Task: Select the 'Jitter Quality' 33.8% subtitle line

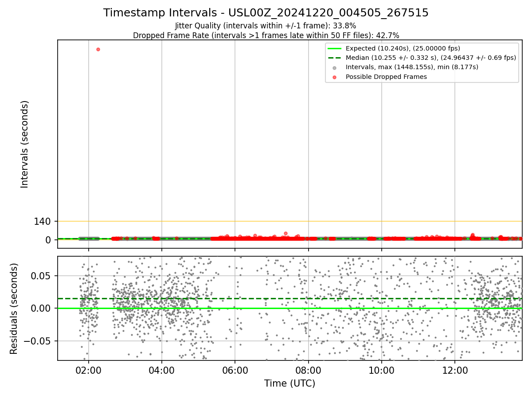Action: click(x=266, y=26)
